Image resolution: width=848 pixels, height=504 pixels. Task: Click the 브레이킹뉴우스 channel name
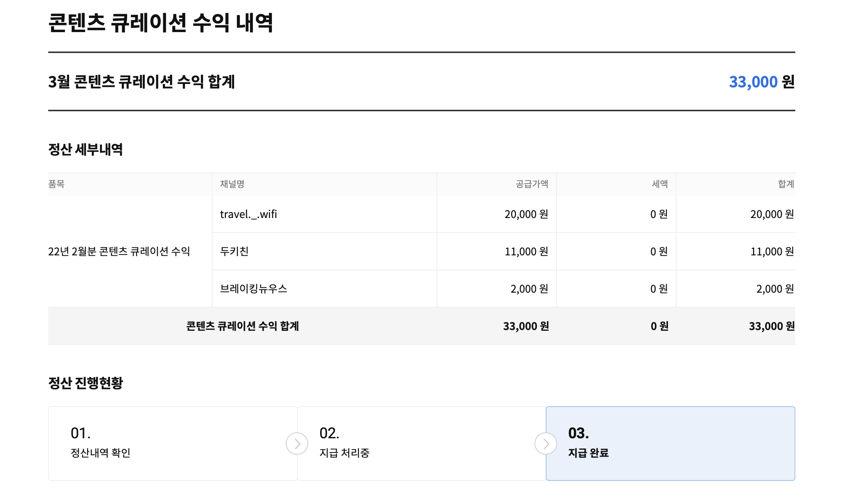pyautogui.click(x=254, y=289)
